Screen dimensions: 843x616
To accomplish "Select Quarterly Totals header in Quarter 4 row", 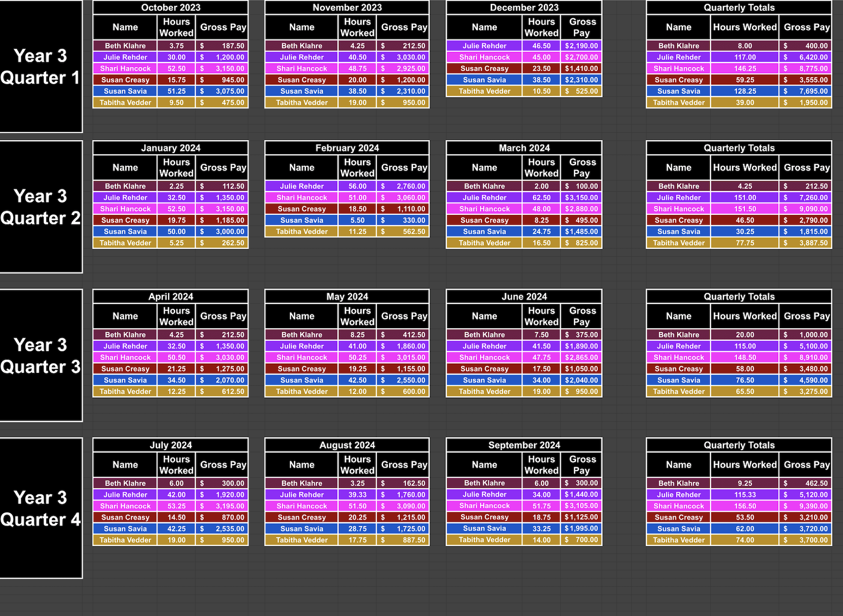I will 739,445.
